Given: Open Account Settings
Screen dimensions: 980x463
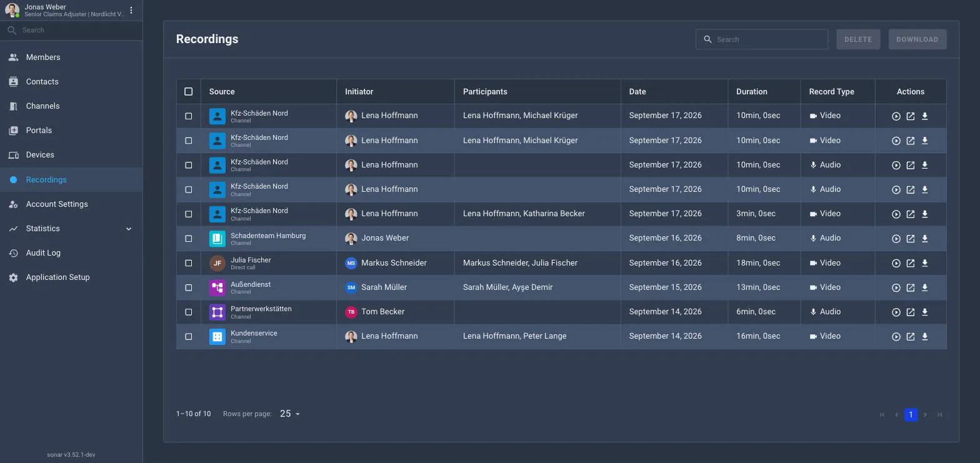Looking at the screenshot, I should tap(71, 204).
